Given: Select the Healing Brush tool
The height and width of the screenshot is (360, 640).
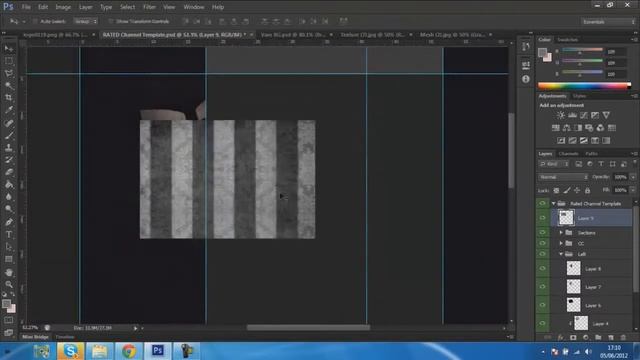Looking at the screenshot, I should tap(9, 123).
